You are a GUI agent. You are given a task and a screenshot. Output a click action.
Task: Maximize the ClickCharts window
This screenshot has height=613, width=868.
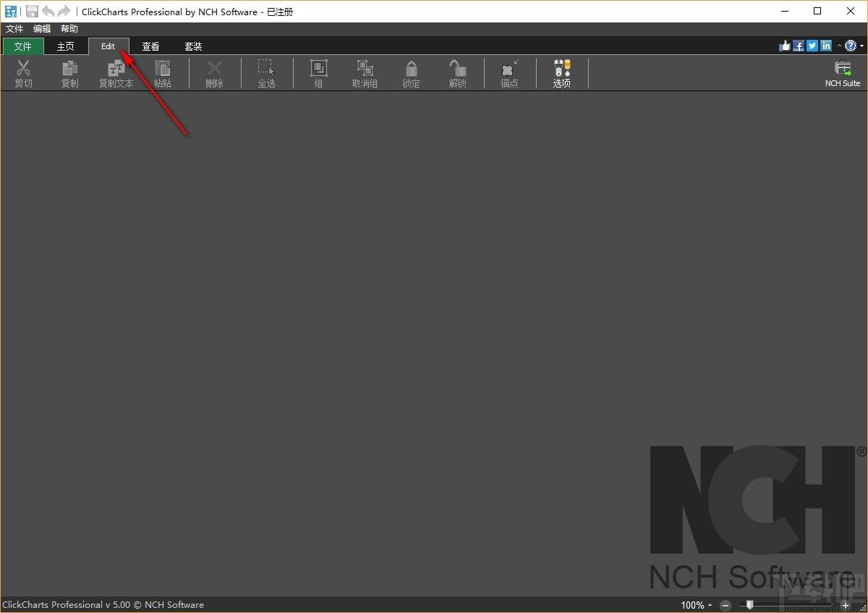pyautogui.click(x=817, y=11)
